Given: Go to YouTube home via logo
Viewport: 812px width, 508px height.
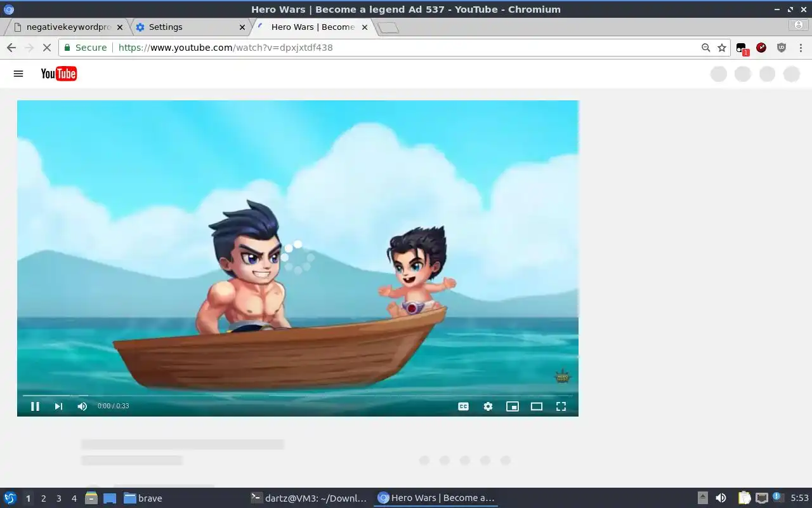Looking at the screenshot, I should [59, 74].
